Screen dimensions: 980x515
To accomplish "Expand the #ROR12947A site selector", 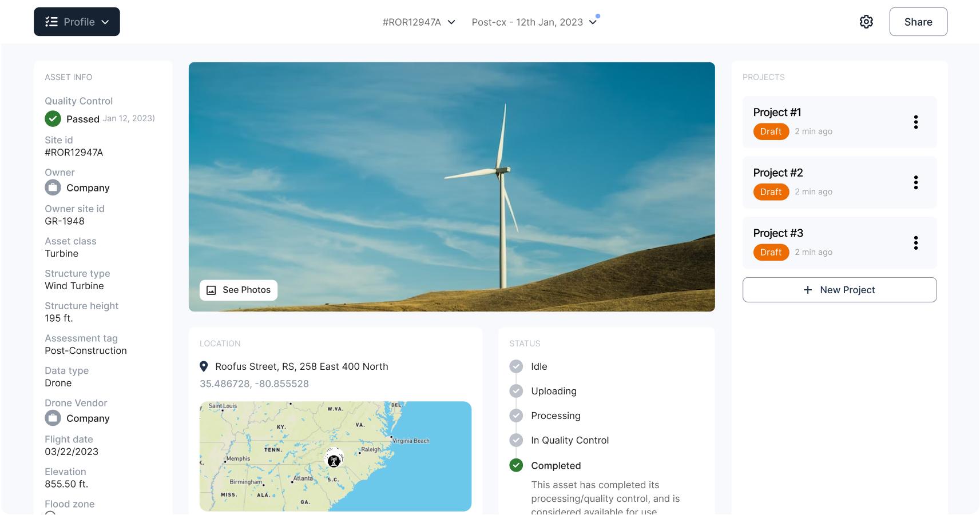I will [419, 22].
